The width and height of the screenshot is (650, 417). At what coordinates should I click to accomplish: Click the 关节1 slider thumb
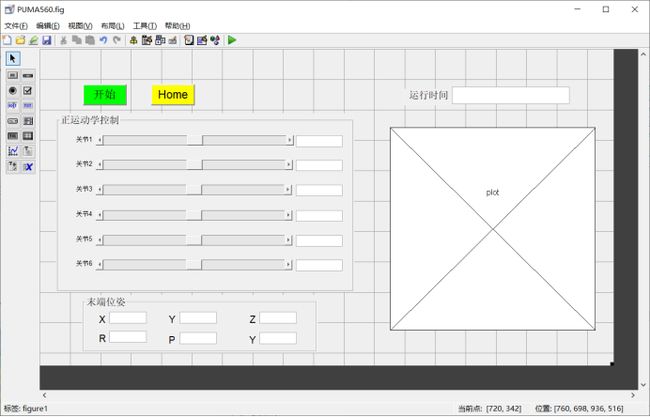194,141
